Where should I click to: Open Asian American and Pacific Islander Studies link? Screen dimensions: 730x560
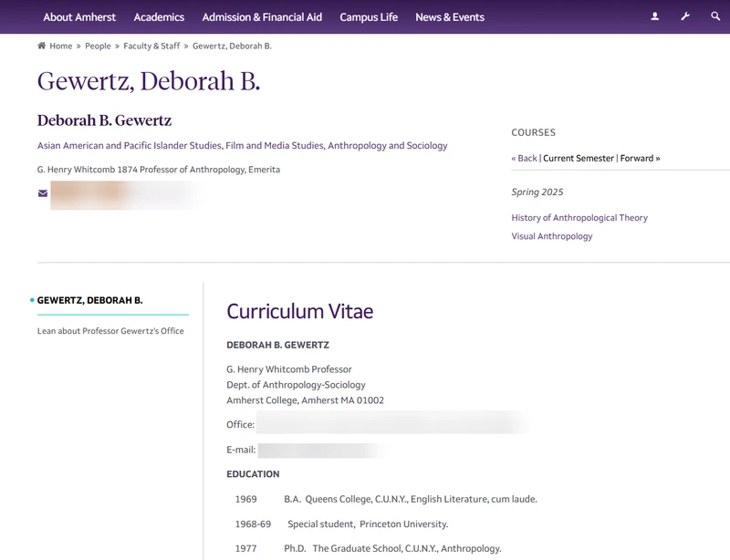tap(130, 146)
